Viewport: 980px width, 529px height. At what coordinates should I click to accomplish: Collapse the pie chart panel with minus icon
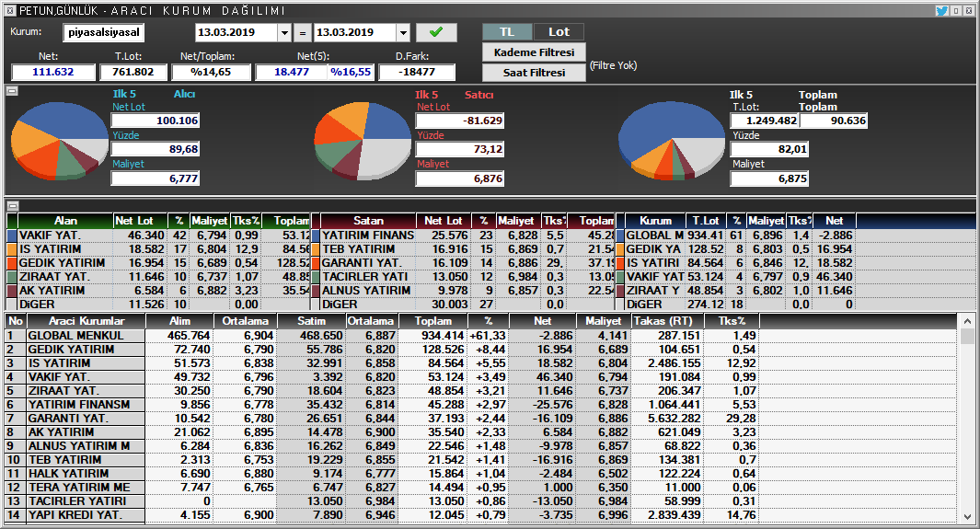pyautogui.click(x=12, y=91)
